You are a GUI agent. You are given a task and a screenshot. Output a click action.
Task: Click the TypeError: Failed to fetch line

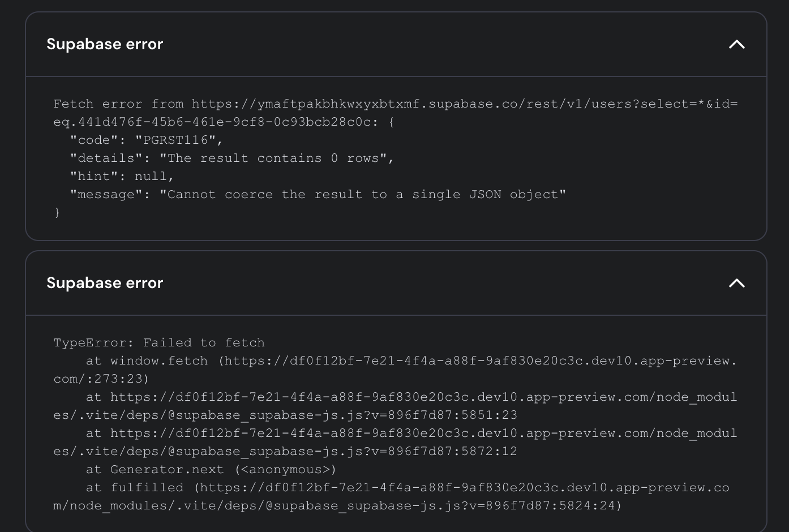pos(159,343)
